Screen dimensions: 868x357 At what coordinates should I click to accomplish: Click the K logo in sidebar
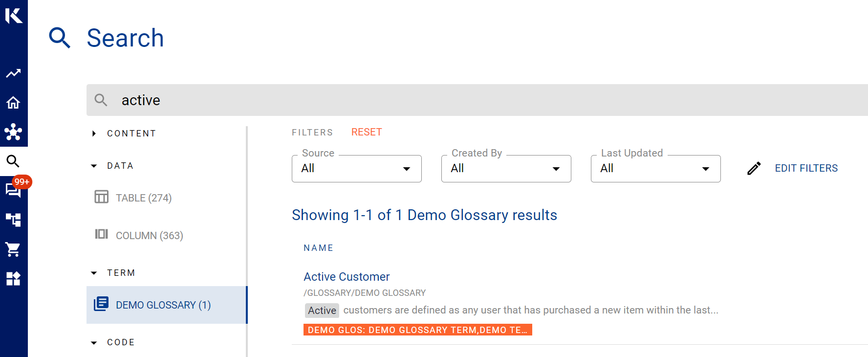tap(14, 16)
